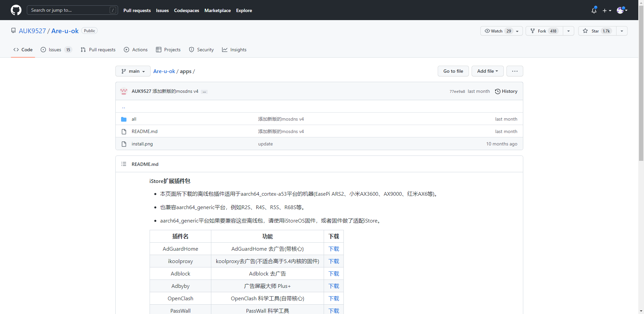Click the OpenClash 下载 link
Image resolution: width=644 pixels, height=314 pixels.
coord(334,298)
